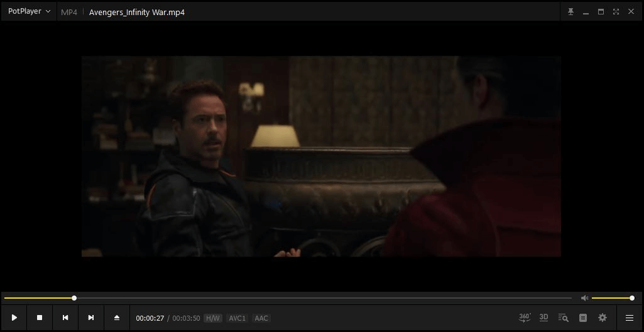Toggle the H/W hardware decoding badge

pos(213,318)
